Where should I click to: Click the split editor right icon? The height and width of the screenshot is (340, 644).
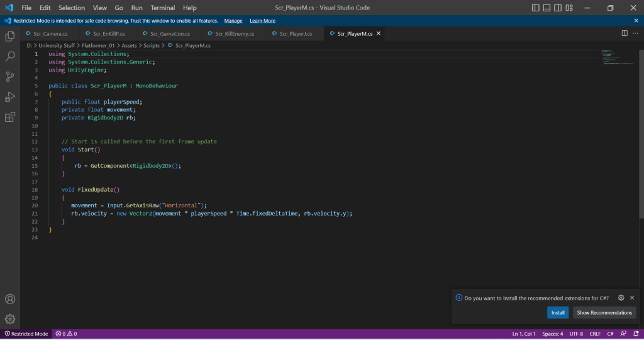(625, 33)
